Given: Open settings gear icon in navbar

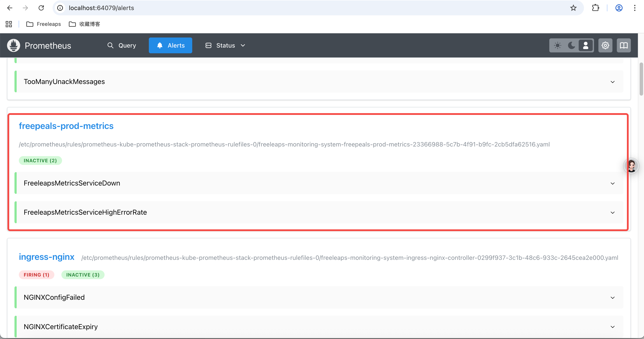Looking at the screenshot, I should pos(605,46).
